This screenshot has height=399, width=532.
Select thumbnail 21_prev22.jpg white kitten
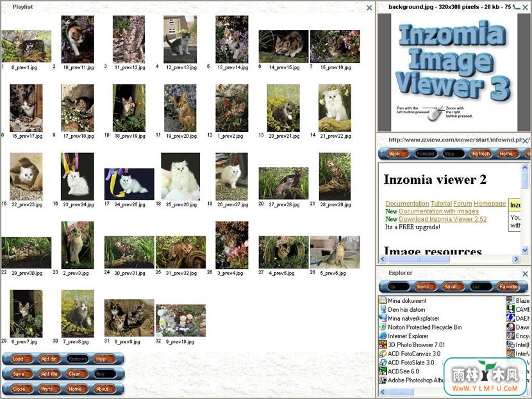pyautogui.click(x=335, y=108)
